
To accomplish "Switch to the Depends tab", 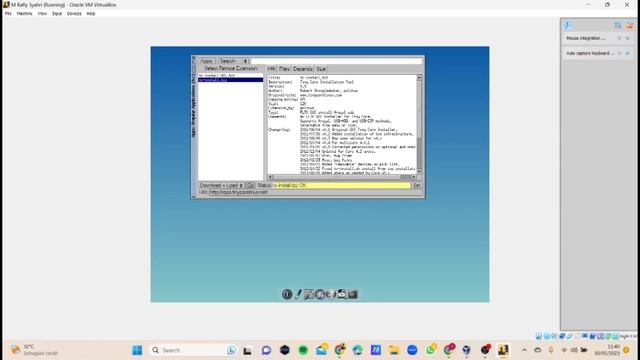I will click(x=302, y=69).
